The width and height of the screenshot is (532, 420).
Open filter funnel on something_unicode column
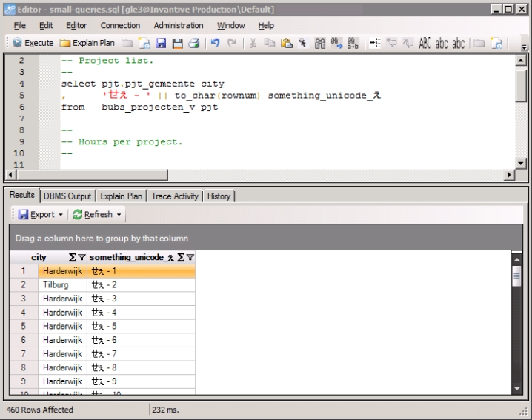pyautogui.click(x=190, y=257)
